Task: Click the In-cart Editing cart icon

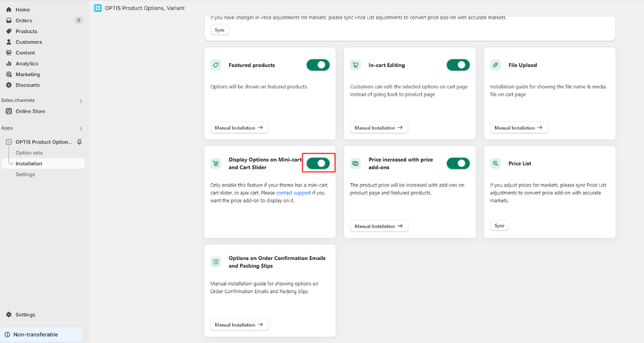Action: tap(355, 65)
